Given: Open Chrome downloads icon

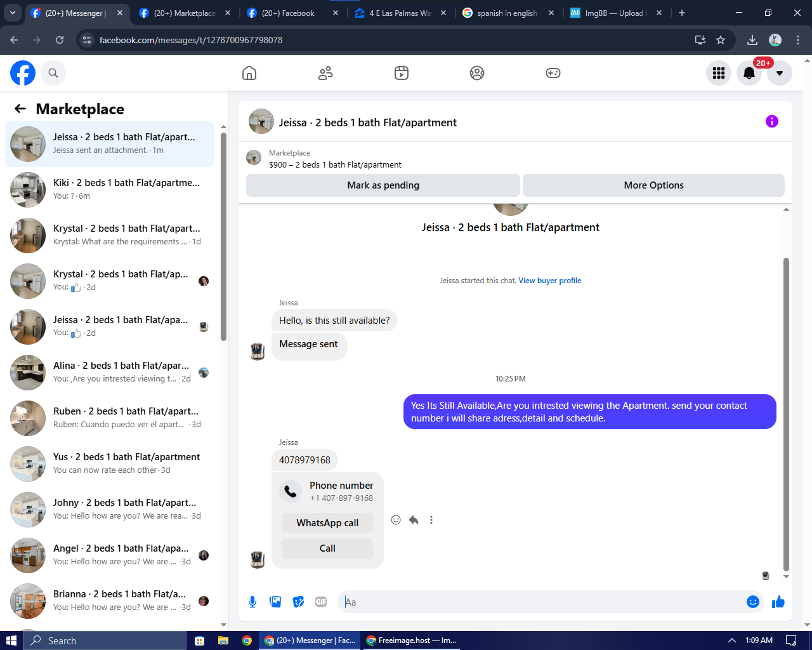Looking at the screenshot, I should (x=752, y=40).
